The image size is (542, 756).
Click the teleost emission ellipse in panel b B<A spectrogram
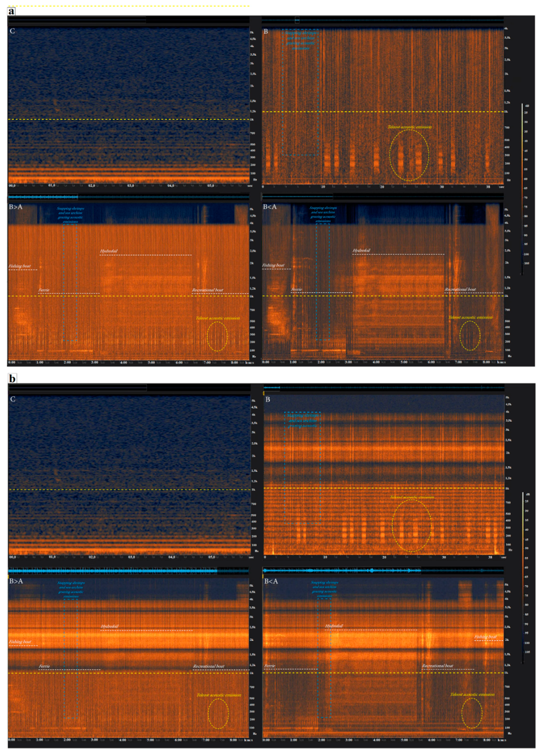click(x=472, y=713)
